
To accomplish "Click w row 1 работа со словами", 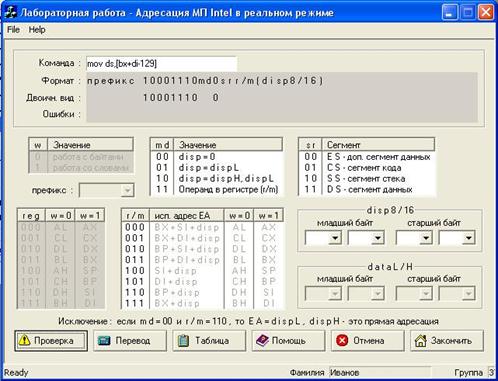I will click(x=81, y=168).
